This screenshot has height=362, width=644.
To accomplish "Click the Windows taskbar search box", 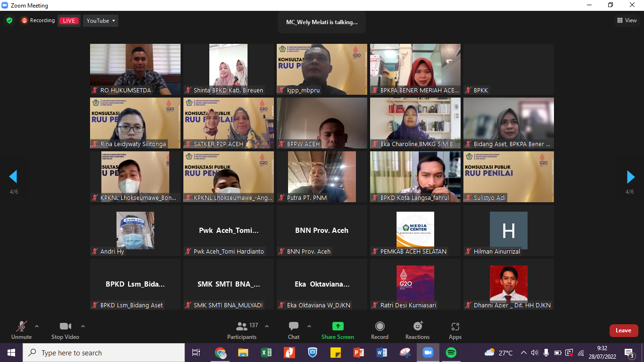I will pos(104,353).
